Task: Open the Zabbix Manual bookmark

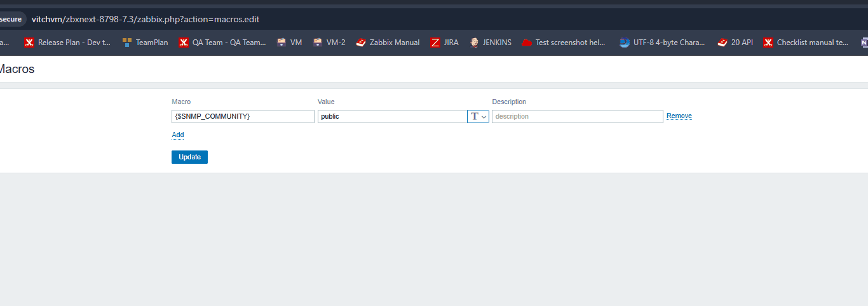Action: coord(388,43)
